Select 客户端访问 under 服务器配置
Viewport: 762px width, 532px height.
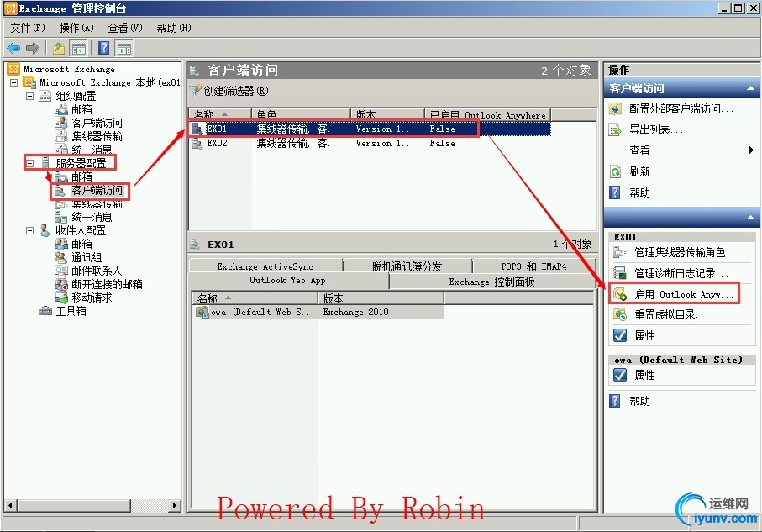pos(97,190)
